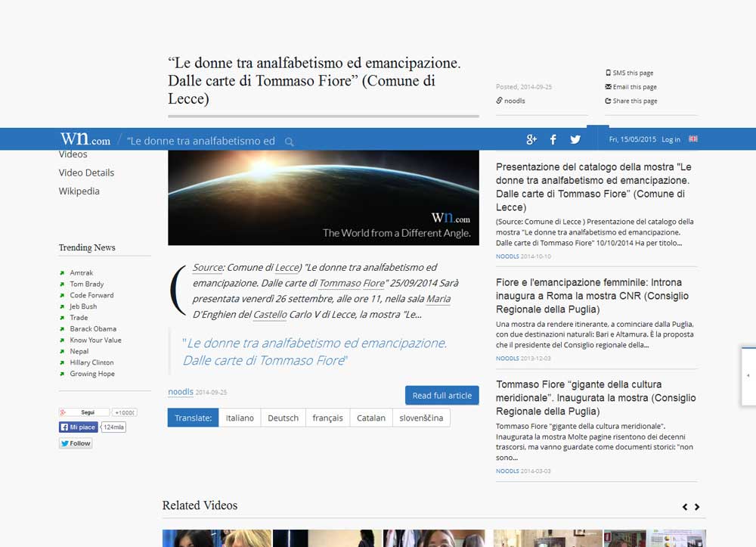This screenshot has width=756, height=547.
Task: Click the Mi piace Facebook like button
Action: (x=78, y=427)
